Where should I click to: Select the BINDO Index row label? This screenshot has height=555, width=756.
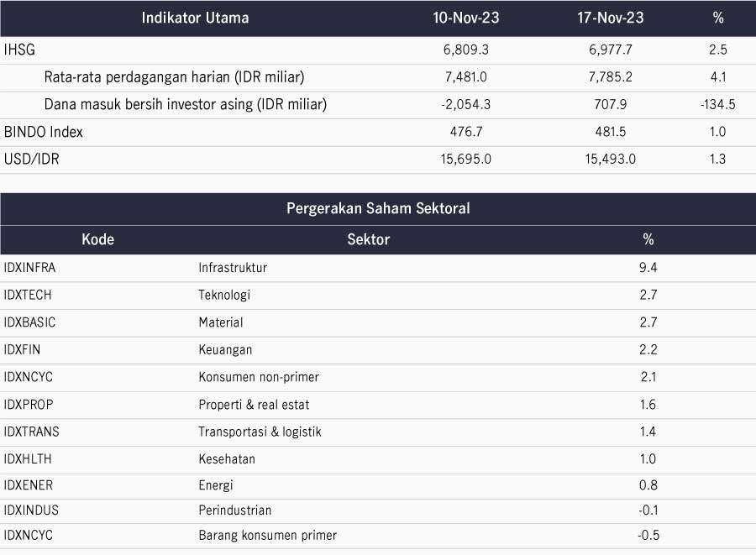(x=44, y=132)
